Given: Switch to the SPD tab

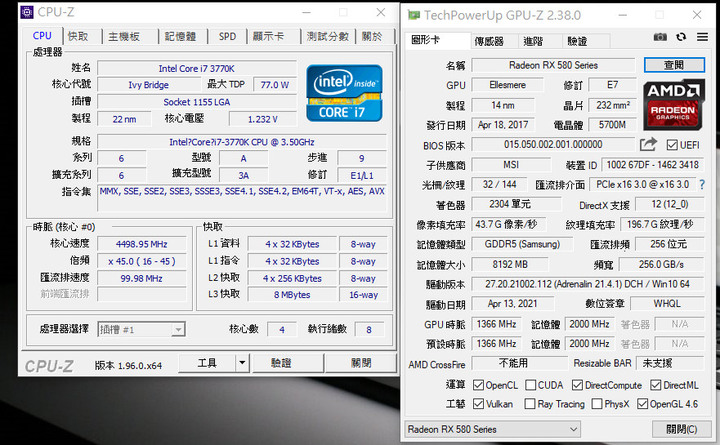Looking at the screenshot, I should [227, 36].
